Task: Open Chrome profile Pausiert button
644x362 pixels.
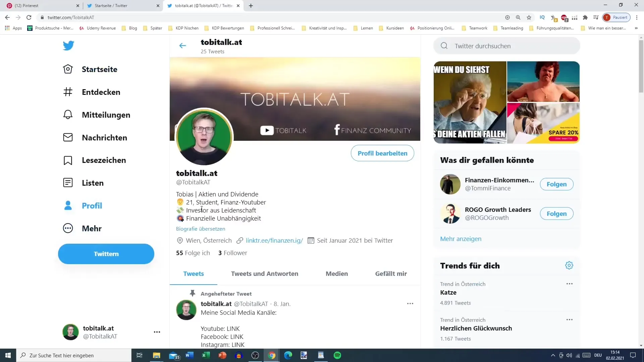Action: (x=616, y=17)
